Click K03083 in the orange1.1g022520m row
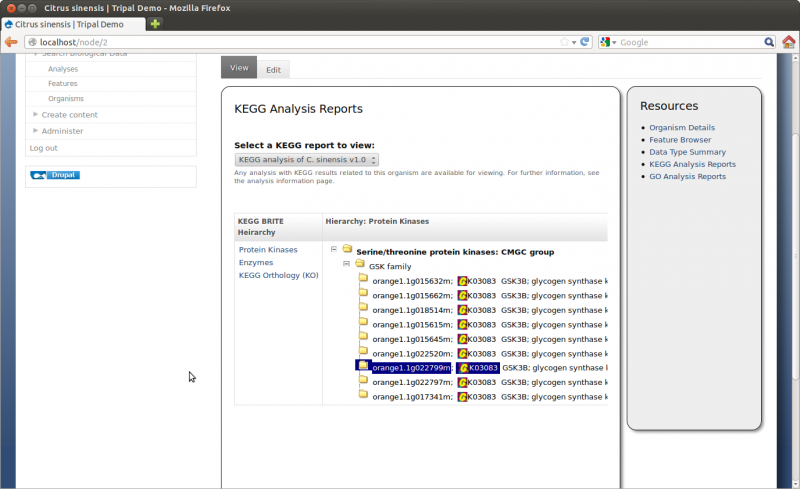 coord(482,354)
